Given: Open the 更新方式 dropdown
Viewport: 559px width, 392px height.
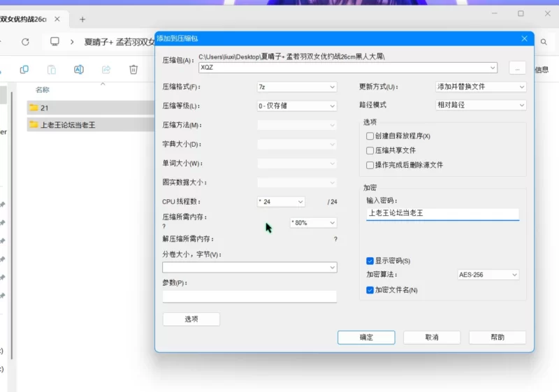Looking at the screenshot, I should (x=481, y=87).
